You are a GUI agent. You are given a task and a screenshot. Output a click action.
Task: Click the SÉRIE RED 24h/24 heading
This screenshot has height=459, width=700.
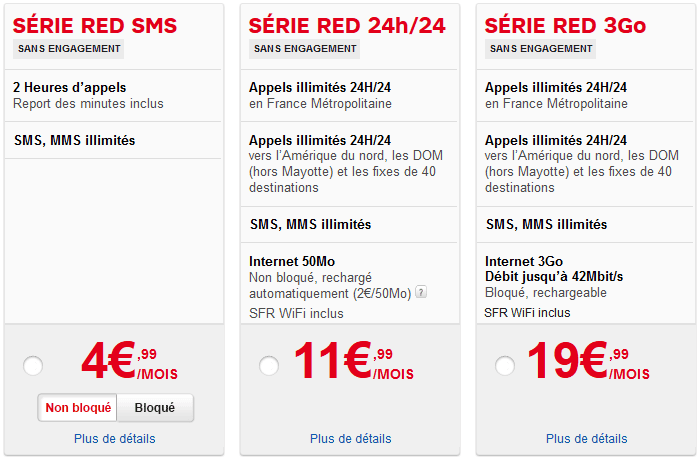pyautogui.click(x=347, y=25)
